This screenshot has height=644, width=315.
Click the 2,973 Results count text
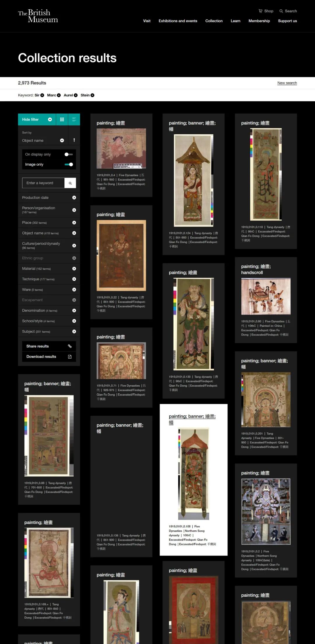(32, 83)
